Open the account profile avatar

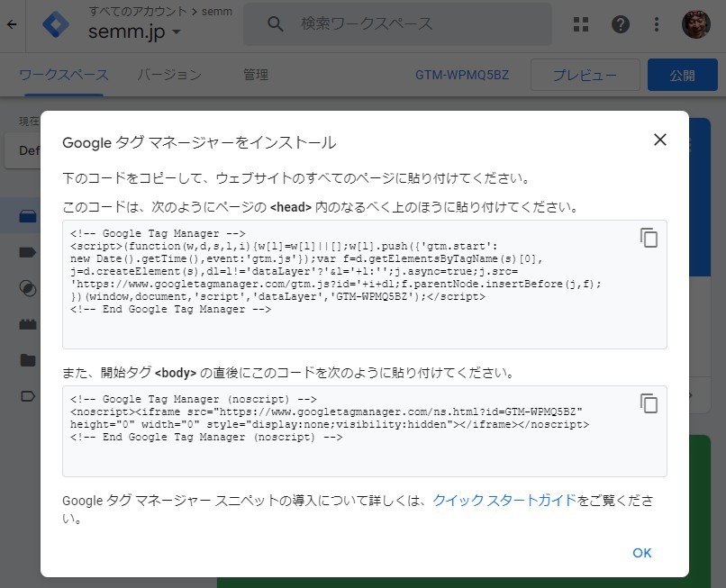[695, 24]
